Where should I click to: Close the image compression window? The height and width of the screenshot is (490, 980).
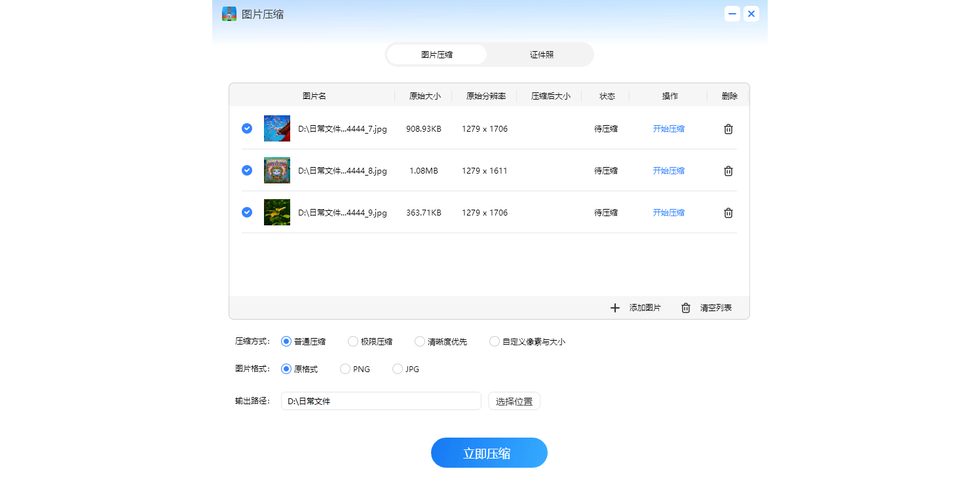click(751, 14)
